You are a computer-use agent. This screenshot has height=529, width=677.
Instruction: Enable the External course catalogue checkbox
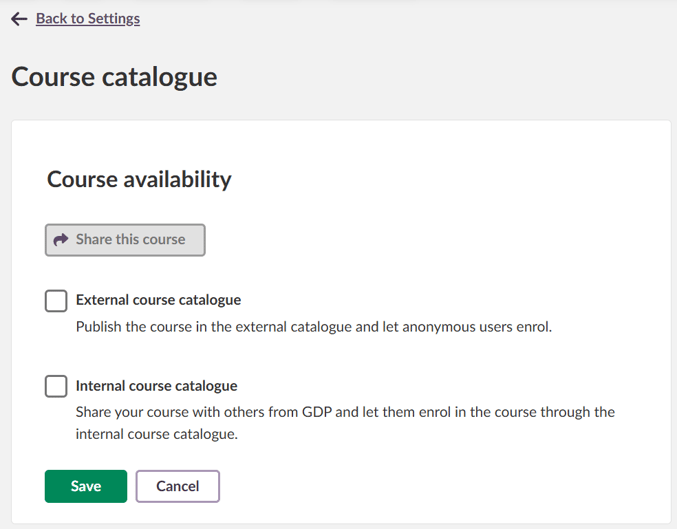(x=56, y=300)
